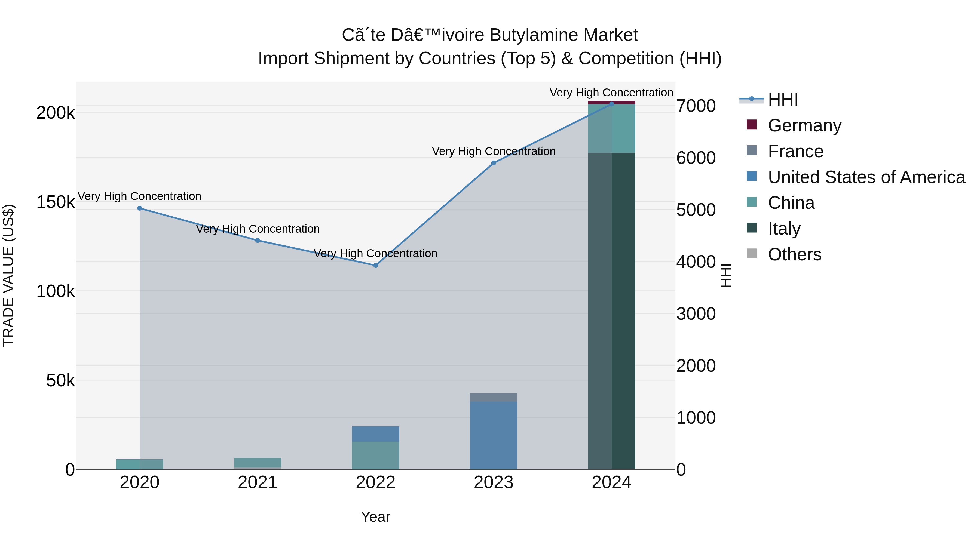This screenshot has height=551, width=980.
Task: Click the 150k left axis tick
Action: pyautogui.click(x=56, y=202)
